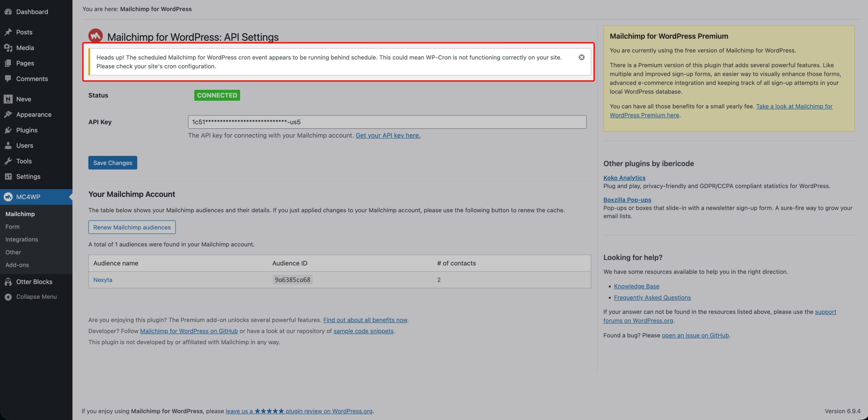The height and width of the screenshot is (420, 868).
Task: Click the Collapse Menu arrow icon
Action: coord(8,297)
